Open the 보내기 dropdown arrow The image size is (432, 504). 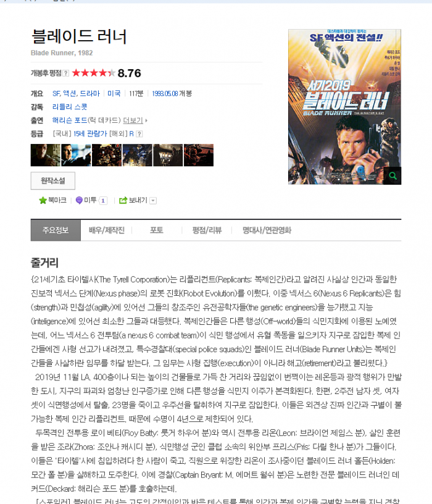coord(153,201)
